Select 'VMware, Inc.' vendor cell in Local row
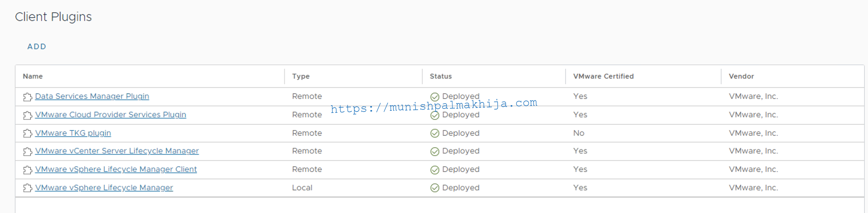868x213 pixels. tap(754, 188)
